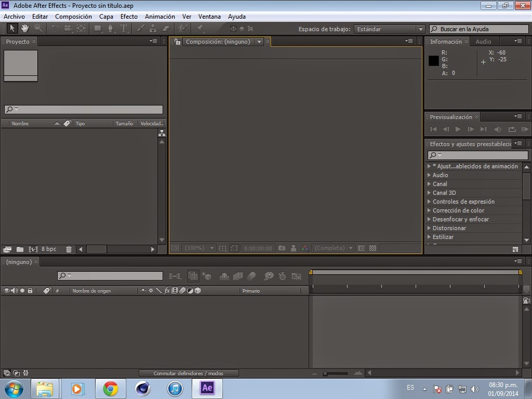Open the Composición menu
Viewport: 532px width, 399px height.
[x=73, y=16]
